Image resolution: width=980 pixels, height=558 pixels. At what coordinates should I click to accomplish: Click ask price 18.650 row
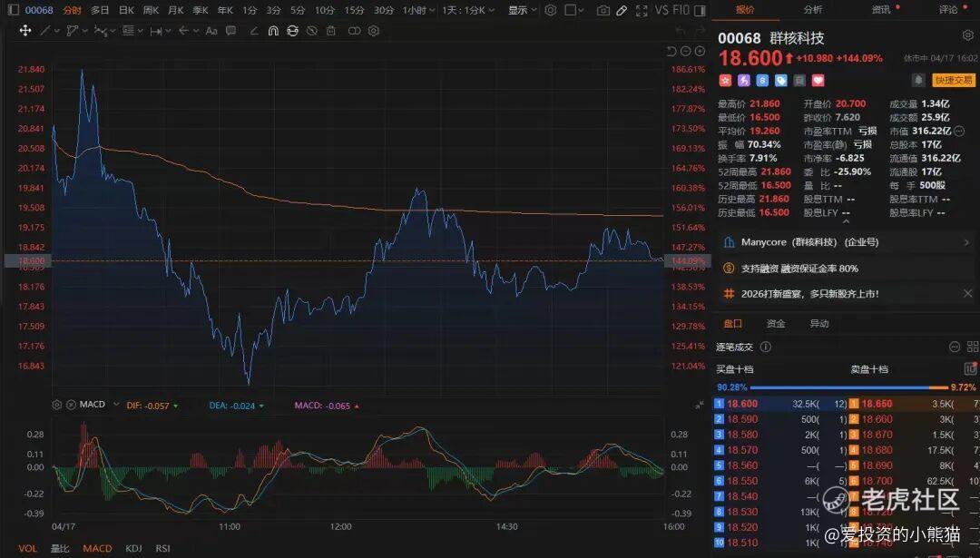pos(914,405)
